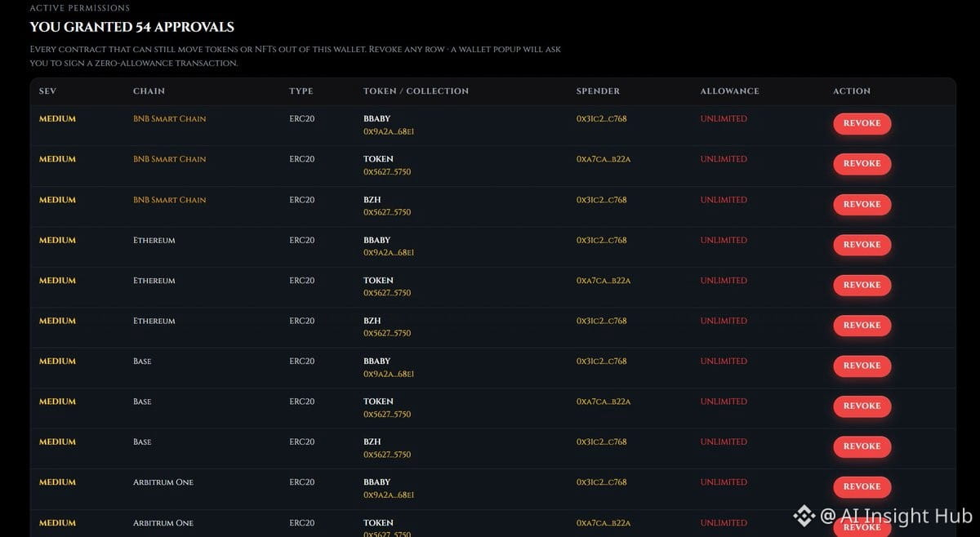The height and width of the screenshot is (537, 980).
Task: Click spender 0x31c2…c768 in Arbitrum BBABY row
Action: click(x=602, y=482)
